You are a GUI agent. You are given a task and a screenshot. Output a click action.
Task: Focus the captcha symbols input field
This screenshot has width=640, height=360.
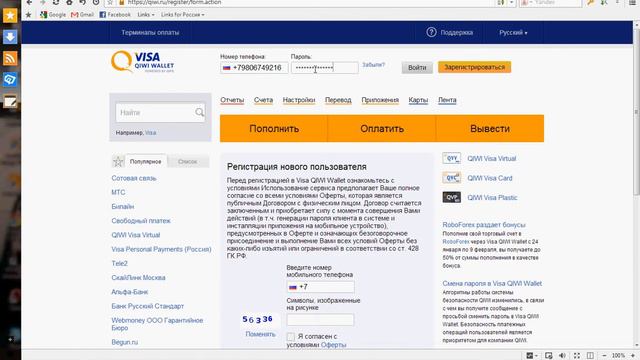[320, 320]
